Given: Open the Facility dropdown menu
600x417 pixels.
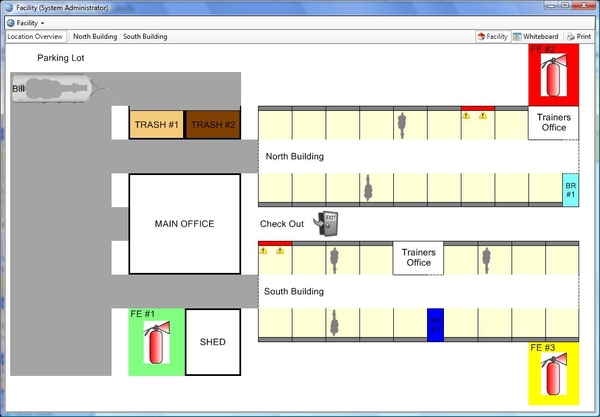Looking at the screenshot, I should click(x=26, y=22).
